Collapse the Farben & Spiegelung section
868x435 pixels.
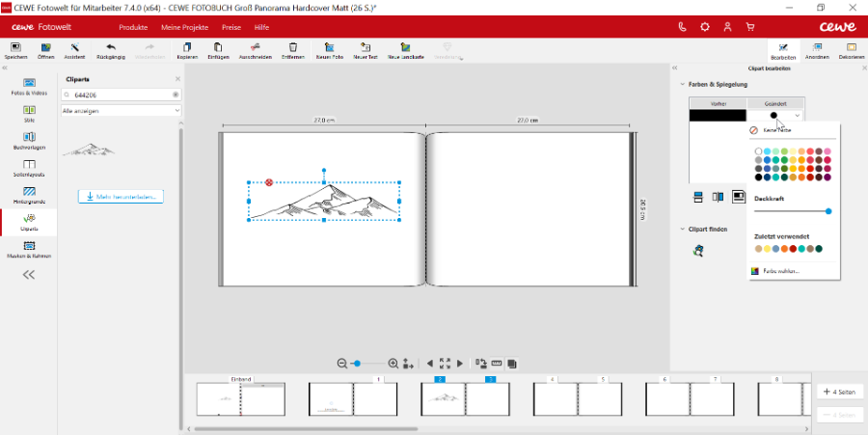[x=683, y=84]
